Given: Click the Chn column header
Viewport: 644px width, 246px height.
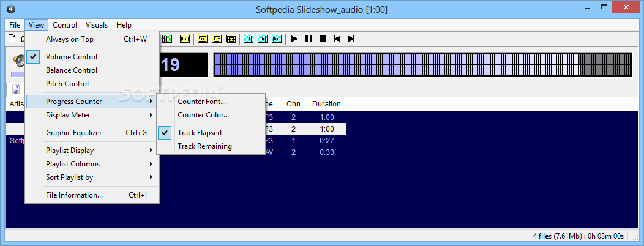Looking at the screenshot, I should coord(293,104).
